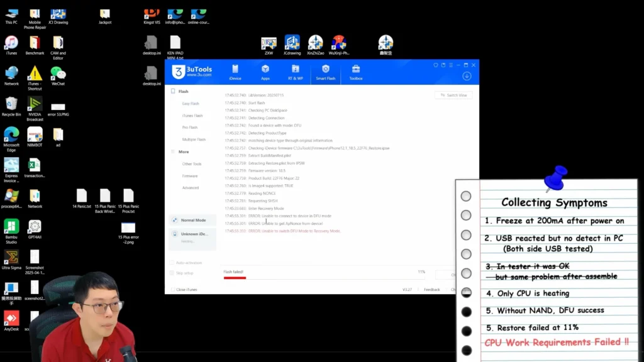Image resolution: width=644 pixels, height=362 pixels.
Task: Click the 3uTools logo
Action: (192, 72)
